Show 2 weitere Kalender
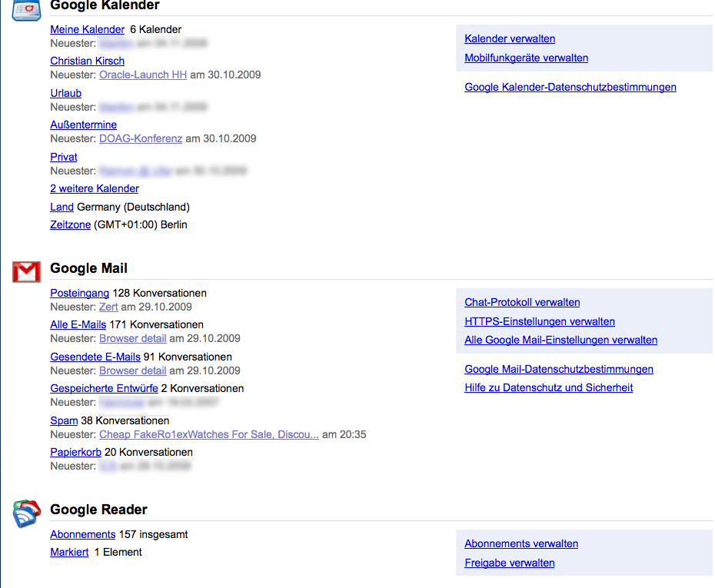Screen dimensions: 715x588 (x=95, y=188)
